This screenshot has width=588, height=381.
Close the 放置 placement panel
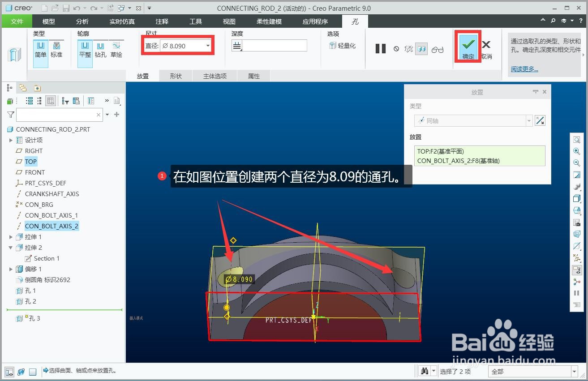tap(545, 92)
